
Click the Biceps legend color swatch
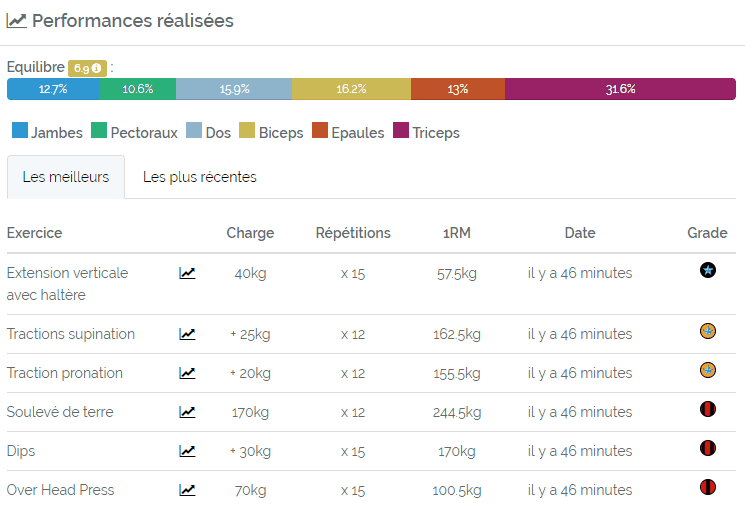tap(247, 130)
